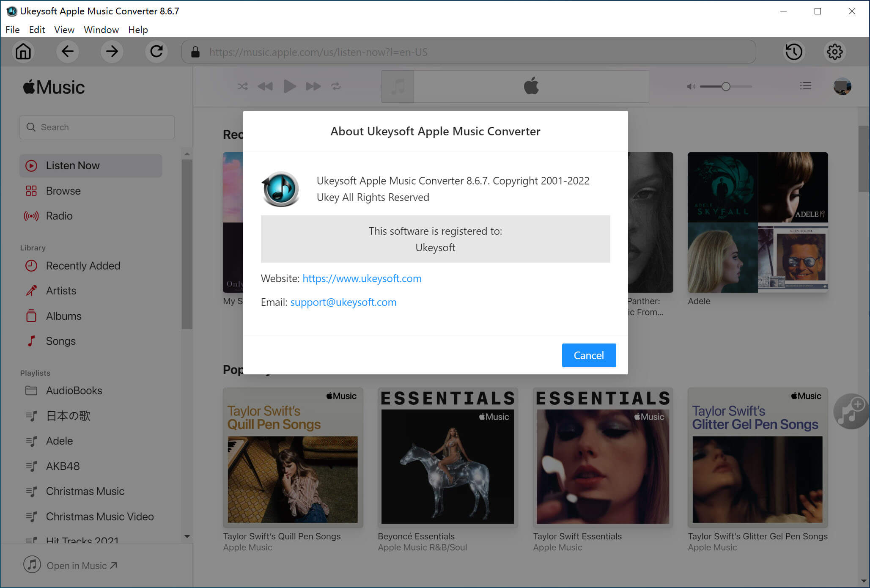
Task: Click the fast-forward/next track icon
Action: tap(312, 86)
